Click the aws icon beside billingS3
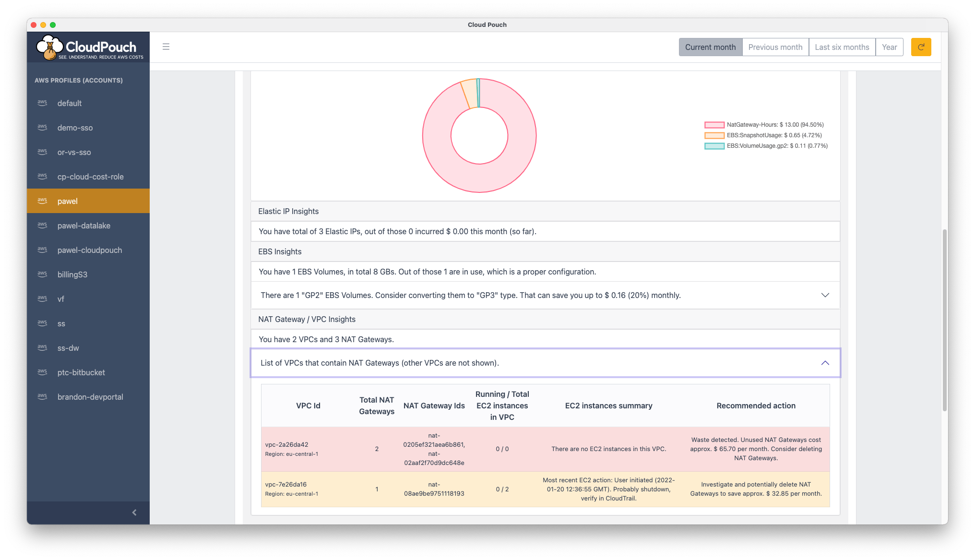This screenshot has width=975, height=560. pyautogui.click(x=42, y=274)
